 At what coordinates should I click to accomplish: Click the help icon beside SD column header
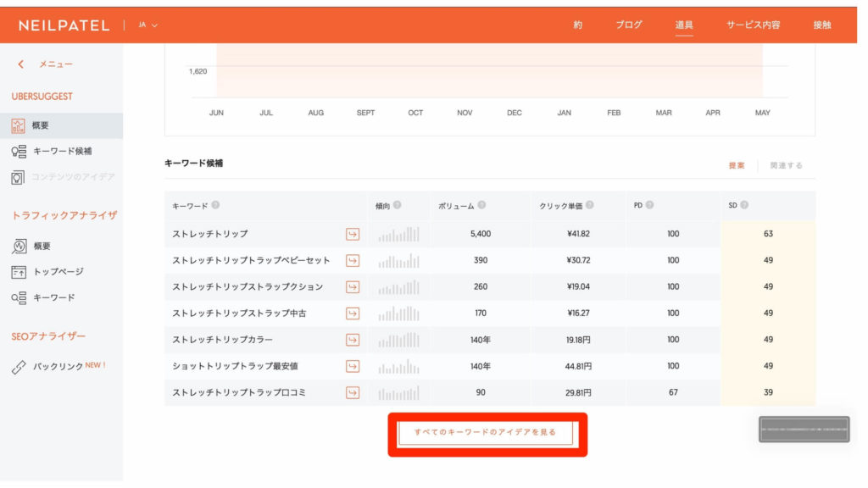coord(744,205)
